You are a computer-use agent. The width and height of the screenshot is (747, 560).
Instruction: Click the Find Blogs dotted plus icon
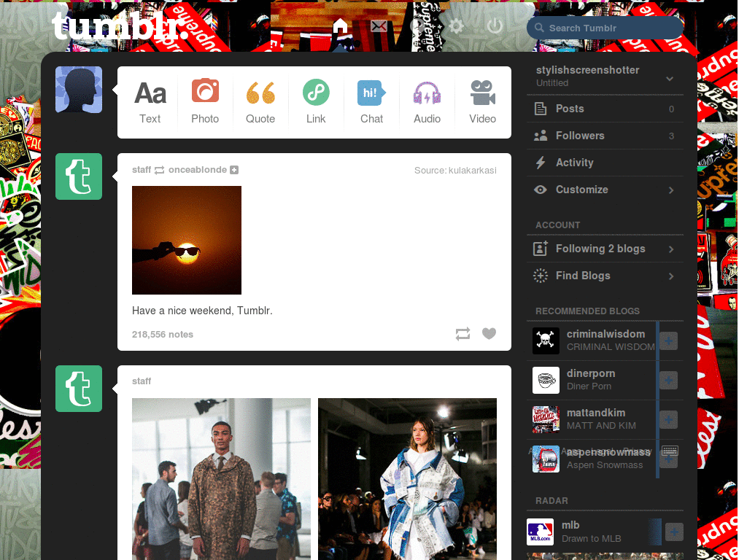541,276
